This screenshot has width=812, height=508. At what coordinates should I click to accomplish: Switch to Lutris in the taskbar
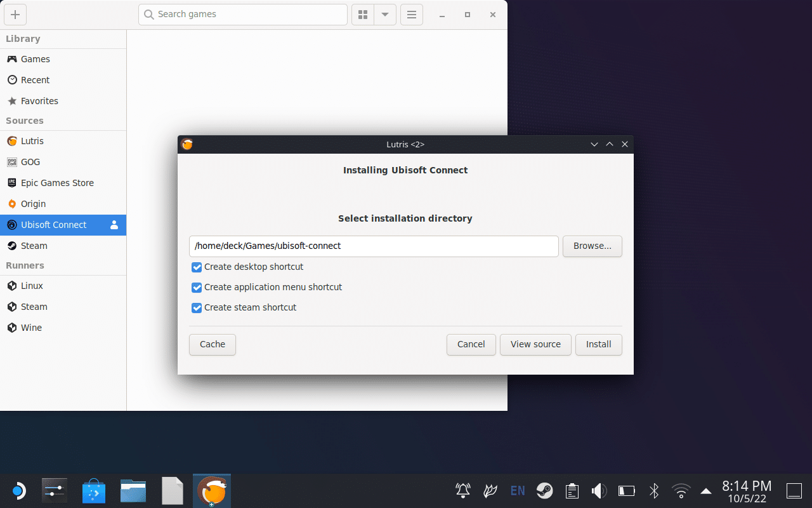[212, 491]
